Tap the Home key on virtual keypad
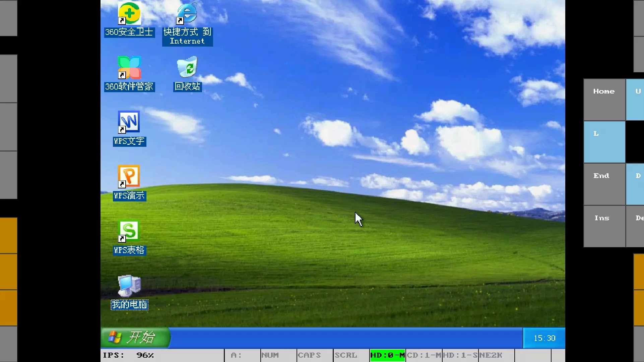 [x=604, y=100]
